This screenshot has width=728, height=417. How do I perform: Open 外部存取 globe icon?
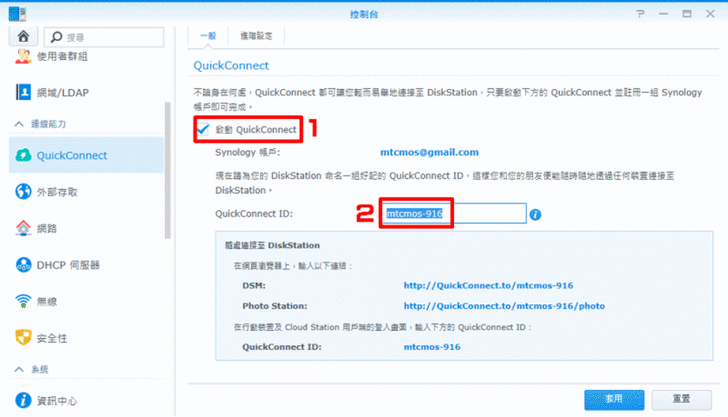click(23, 191)
